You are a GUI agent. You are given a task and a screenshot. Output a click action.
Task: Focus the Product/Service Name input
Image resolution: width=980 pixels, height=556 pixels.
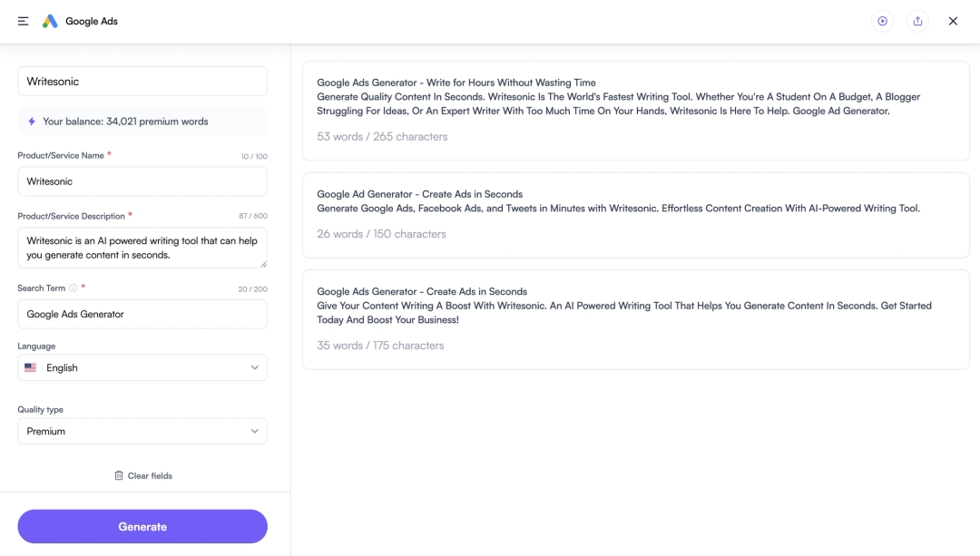click(x=142, y=181)
